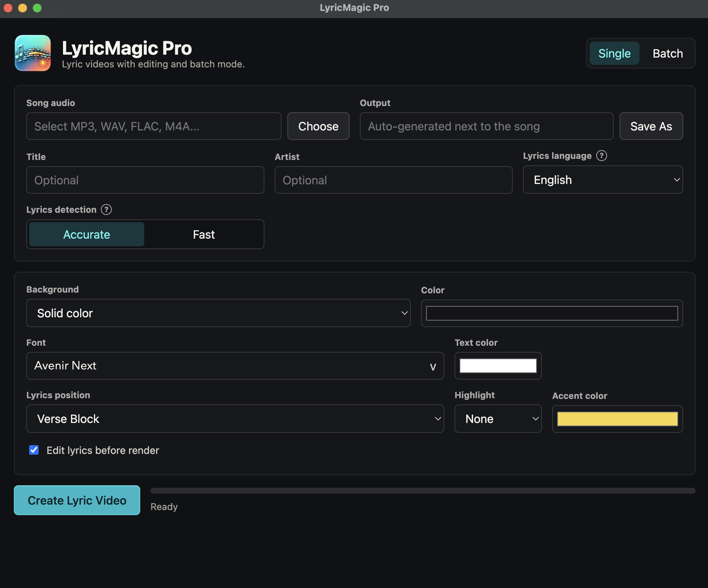Open the Lyrics detection help icon
This screenshot has width=708, height=588.
coord(106,209)
